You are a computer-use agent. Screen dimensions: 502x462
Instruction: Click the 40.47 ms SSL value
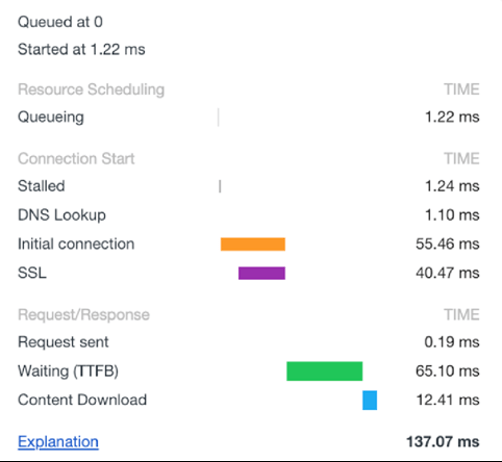click(x=447, y=273)
